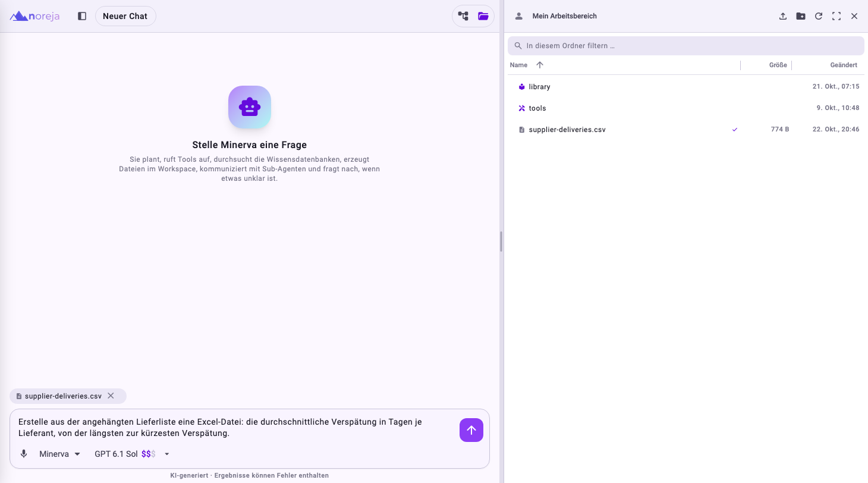Screen dimensions: 868x483
Task: Expand workspace panel to fullscreen
Action: click(836, 16)
